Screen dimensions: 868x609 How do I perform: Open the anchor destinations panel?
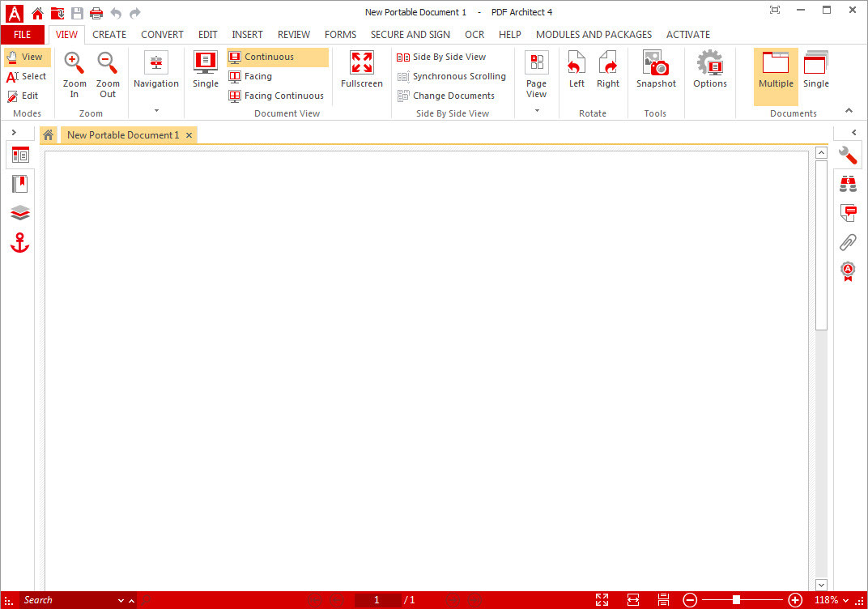(20, 242)
